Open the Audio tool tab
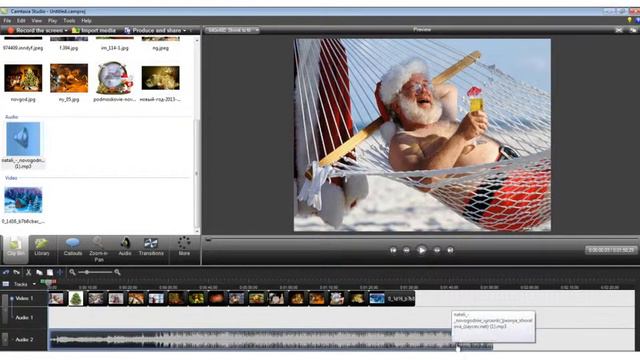640x360 pixels. click(125, 247)
